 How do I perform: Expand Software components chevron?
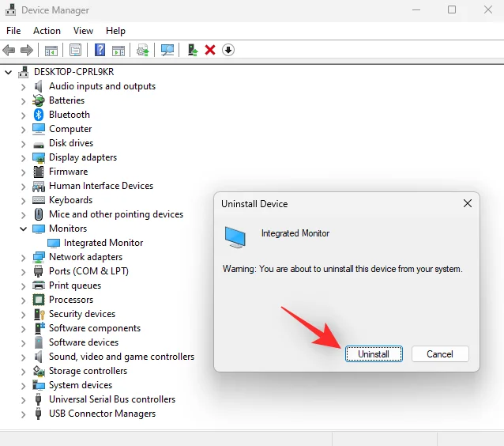pyautogui.click(x=23, y=328)
